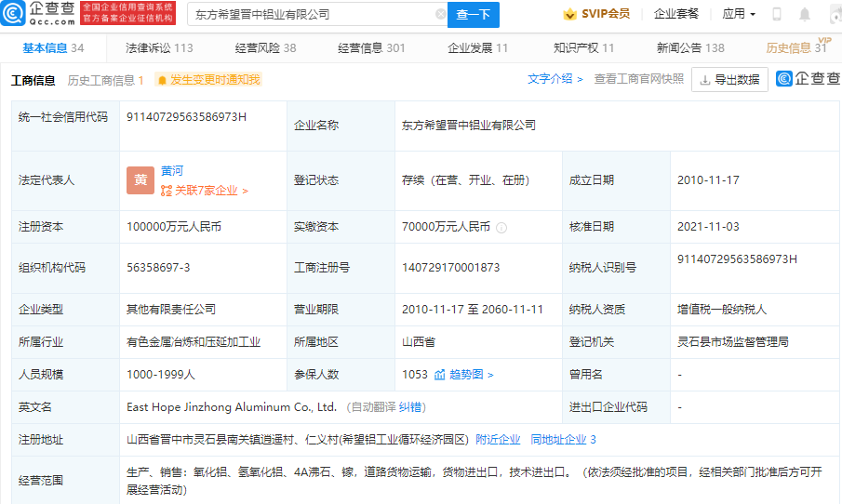Switch to 企业发展 11 tab
The width and height of the screenshot is (842, 504).
pyautogui.click(x=477, y=48)
